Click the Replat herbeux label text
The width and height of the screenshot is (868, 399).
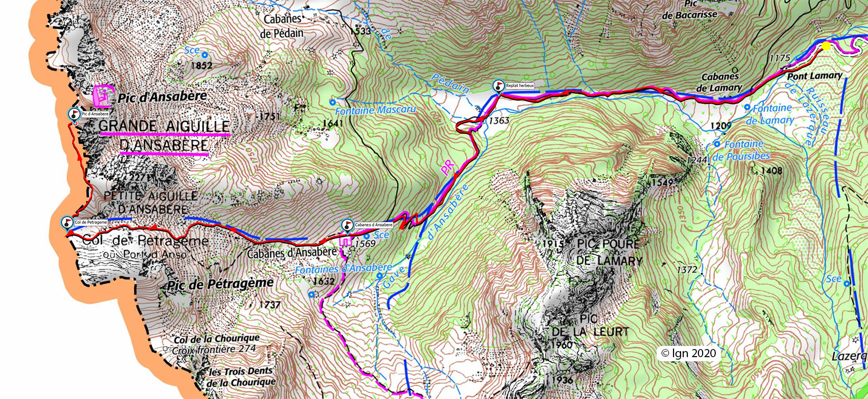[520, 86]
